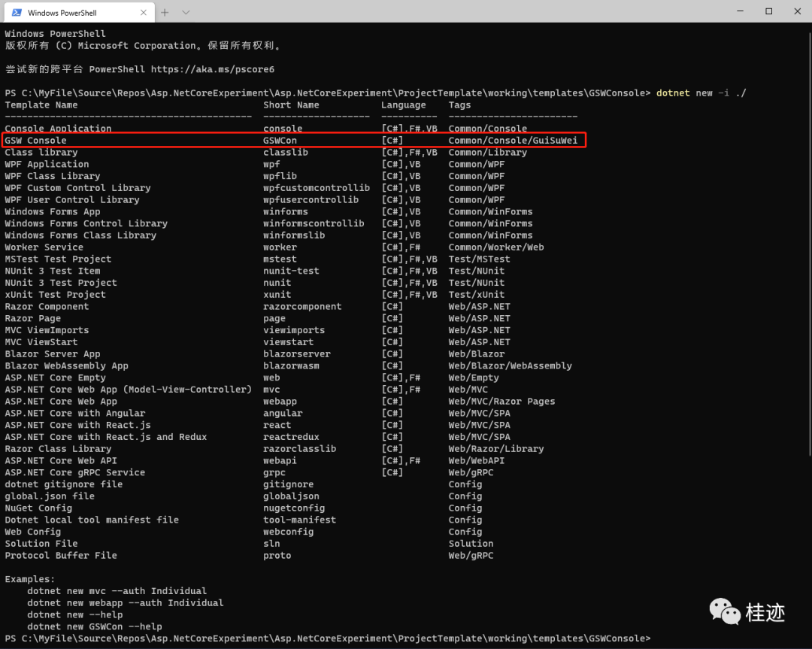Click the 'mvc' short name
The width and height of the screenshot is (812, 649).
click(x=271, y=390)
